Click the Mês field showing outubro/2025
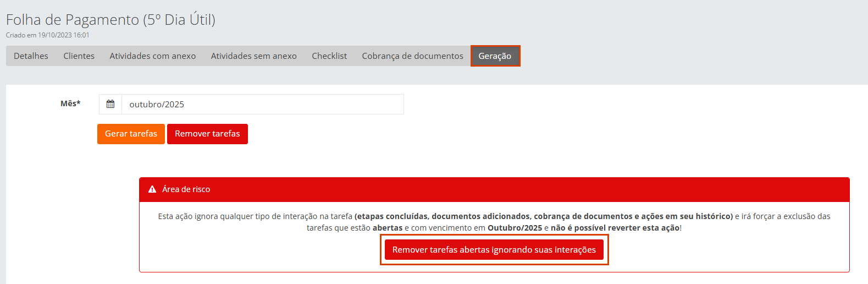This screenshot has width=868, height=284. [x=262, y=104]
